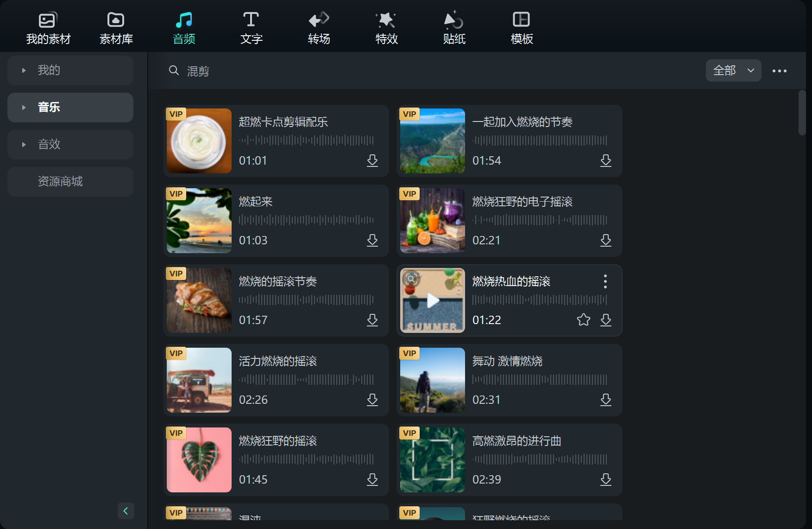This screenshot has height=529, width=812.
Task: Click the search magnifier icon
Action: [x=174, y=70]
